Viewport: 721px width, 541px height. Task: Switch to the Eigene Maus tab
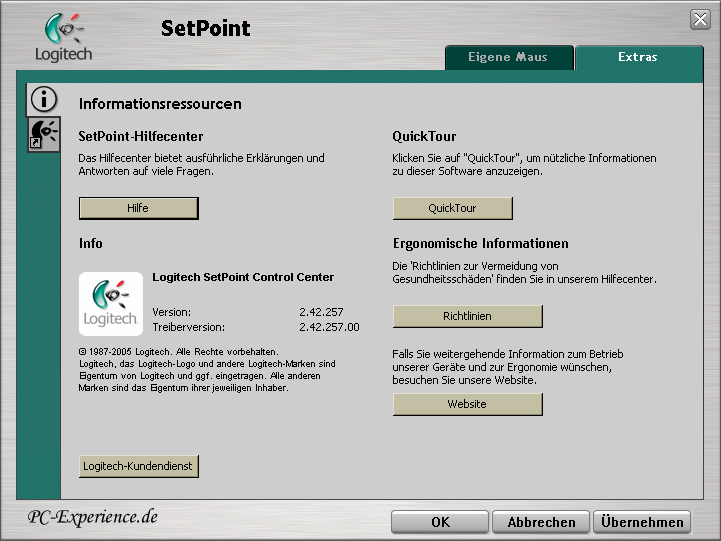tap(509, 57)
